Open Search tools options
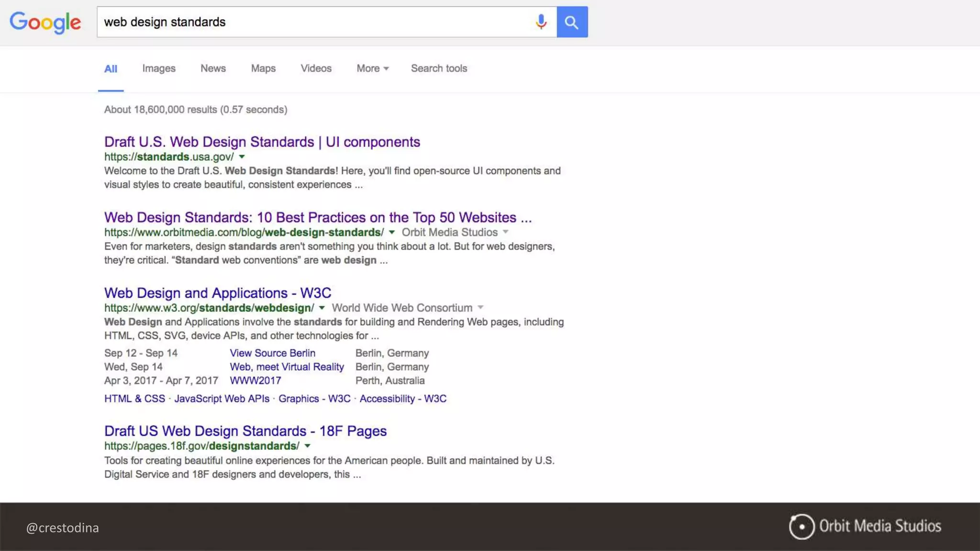 pos(439,68)
